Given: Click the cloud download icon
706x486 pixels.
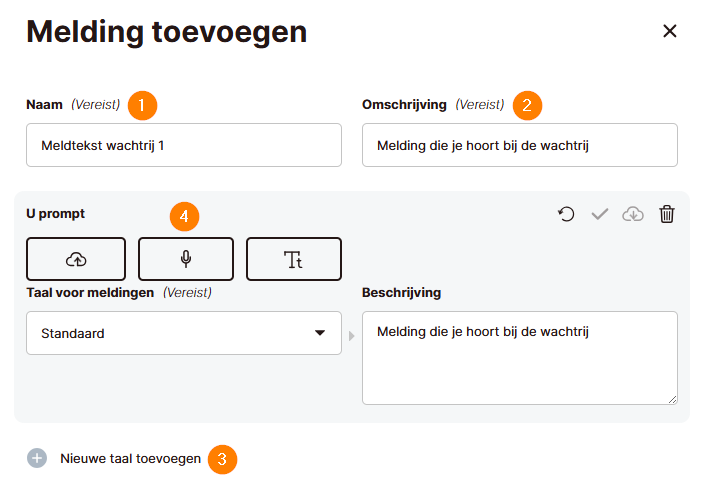Looking at the screenshot, I should [633, 214].
